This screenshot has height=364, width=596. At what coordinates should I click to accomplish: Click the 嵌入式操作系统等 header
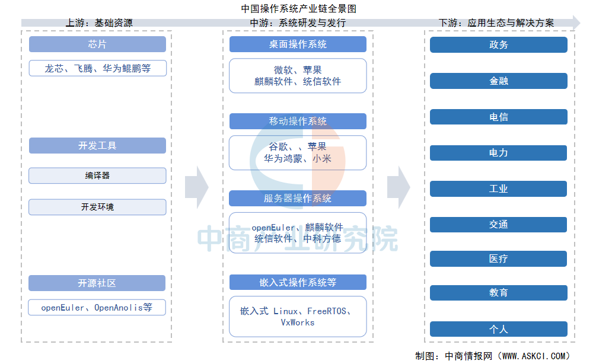click(298, 282)
